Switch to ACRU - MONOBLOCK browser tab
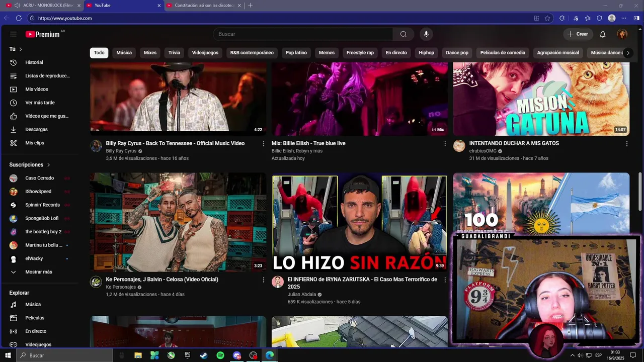The image size is (644, 362). tap(43, 6)
